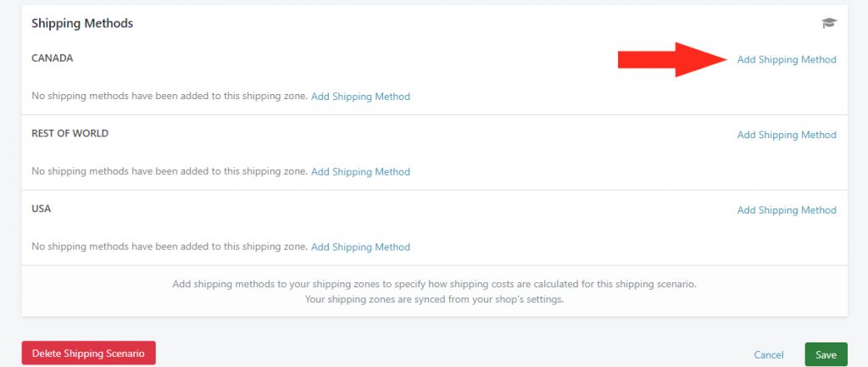Select the Shipping Methods heading
The height and width of the screenshot is (367, 868).
pos(82,23)
